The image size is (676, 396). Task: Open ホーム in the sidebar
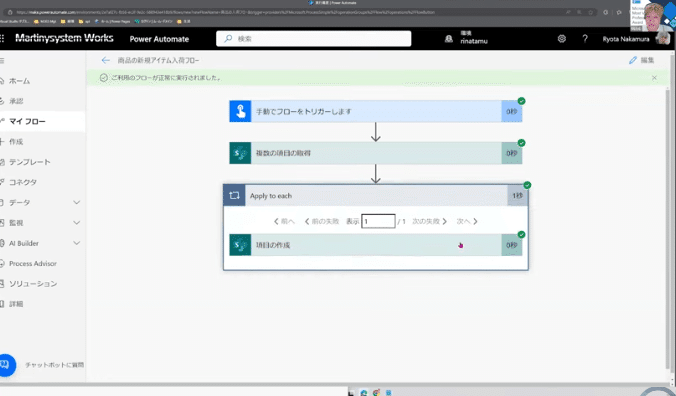point(19,81)
